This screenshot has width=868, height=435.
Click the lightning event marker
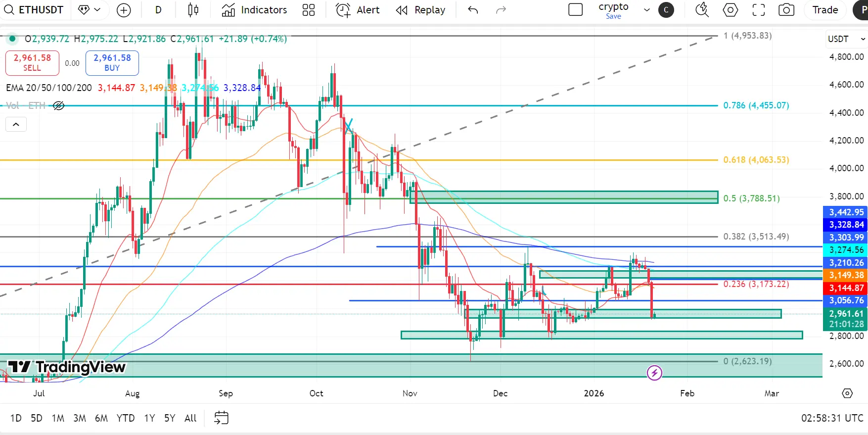click(654, 373)
